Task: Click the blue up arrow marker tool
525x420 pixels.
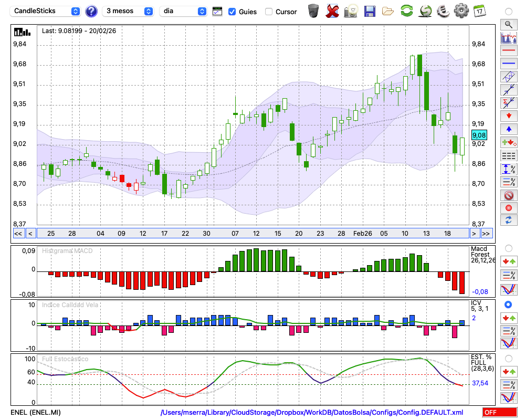Action: (x=508, y=129)
